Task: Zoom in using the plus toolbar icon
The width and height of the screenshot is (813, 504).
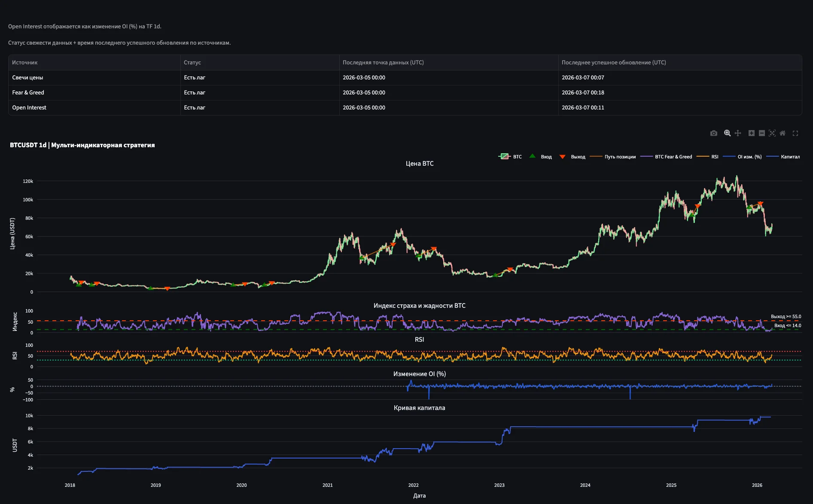Action: point(752,133)
